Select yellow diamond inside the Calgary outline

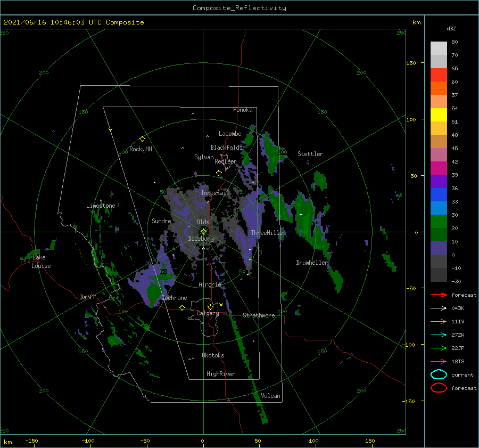pyautogui.click(x=210, y=307)
